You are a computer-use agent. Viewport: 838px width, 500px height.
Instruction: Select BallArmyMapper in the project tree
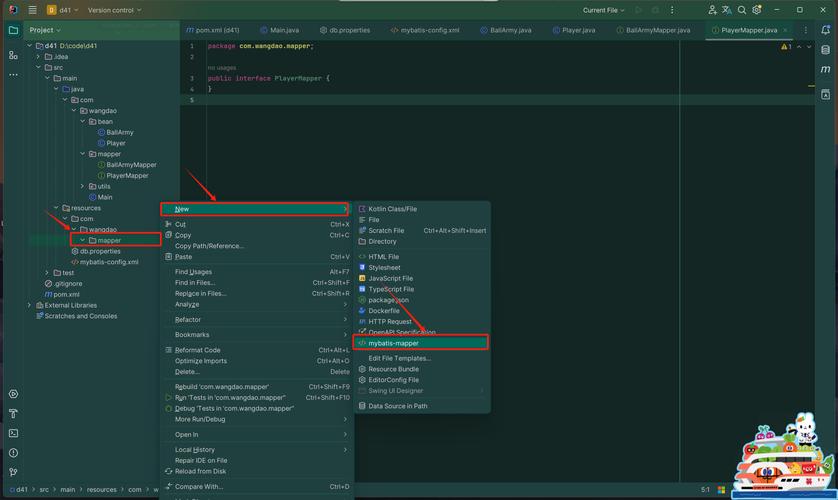click(x=131, y=165)
